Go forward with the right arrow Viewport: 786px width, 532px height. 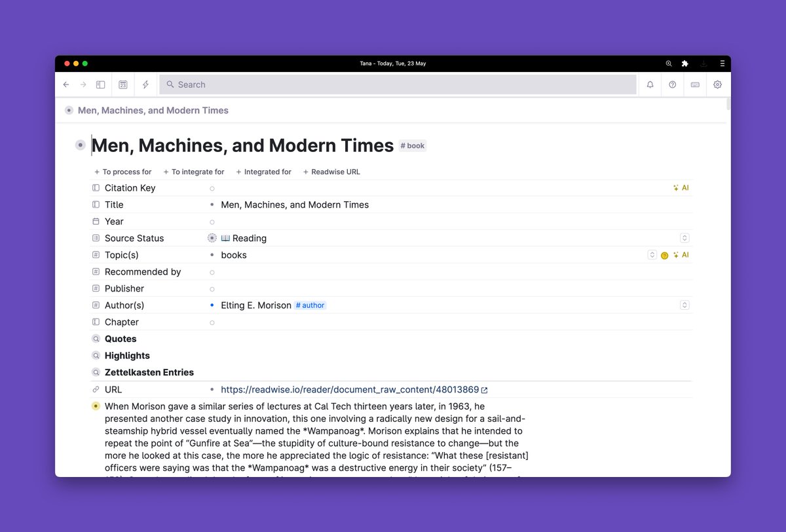pyautogui.click(x=83, y=85)
